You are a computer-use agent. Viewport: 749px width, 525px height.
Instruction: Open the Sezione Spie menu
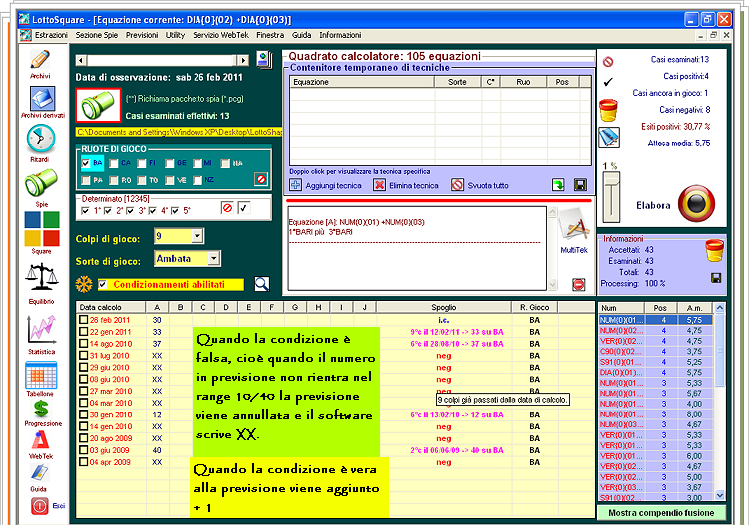point(96,35)
